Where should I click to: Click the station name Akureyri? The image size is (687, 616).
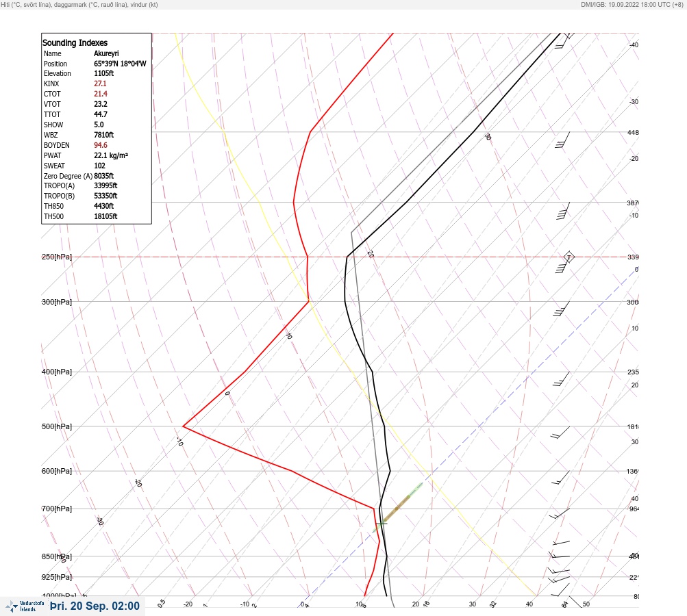click(106, 53)
